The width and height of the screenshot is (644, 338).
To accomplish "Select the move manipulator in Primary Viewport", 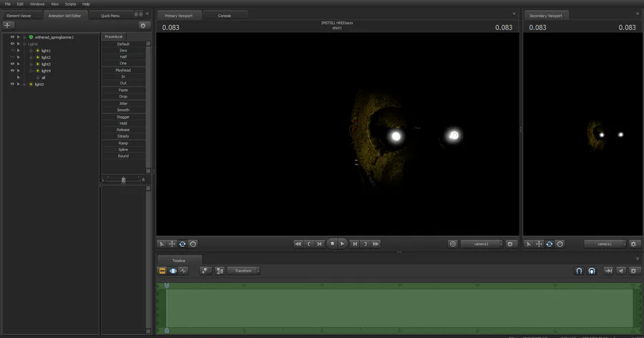I will 172,244.
